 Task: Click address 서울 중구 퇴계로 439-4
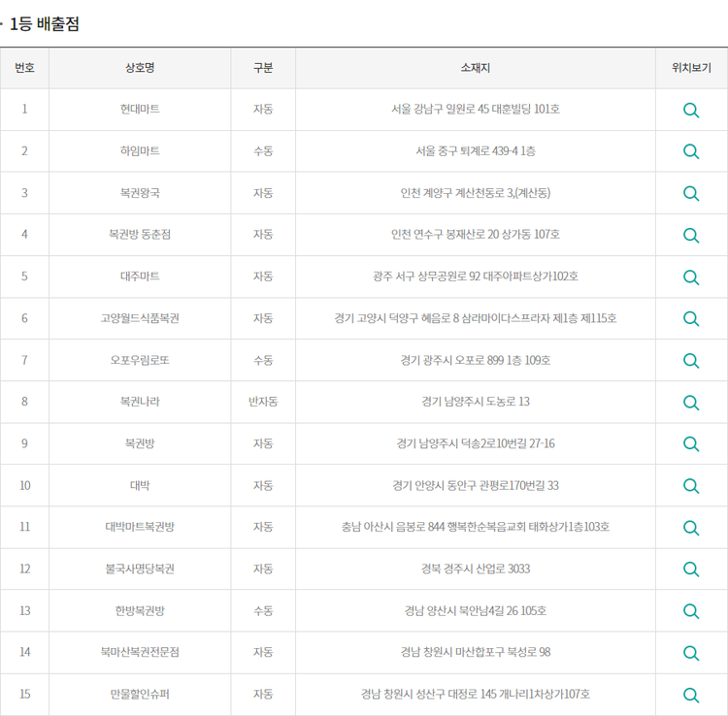click(467, 150)
